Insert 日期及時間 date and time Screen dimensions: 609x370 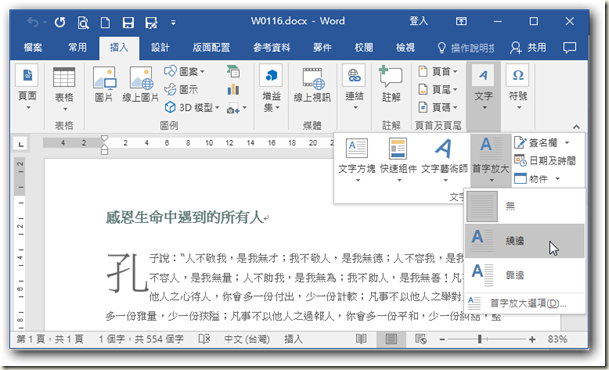tap(545, 160)
